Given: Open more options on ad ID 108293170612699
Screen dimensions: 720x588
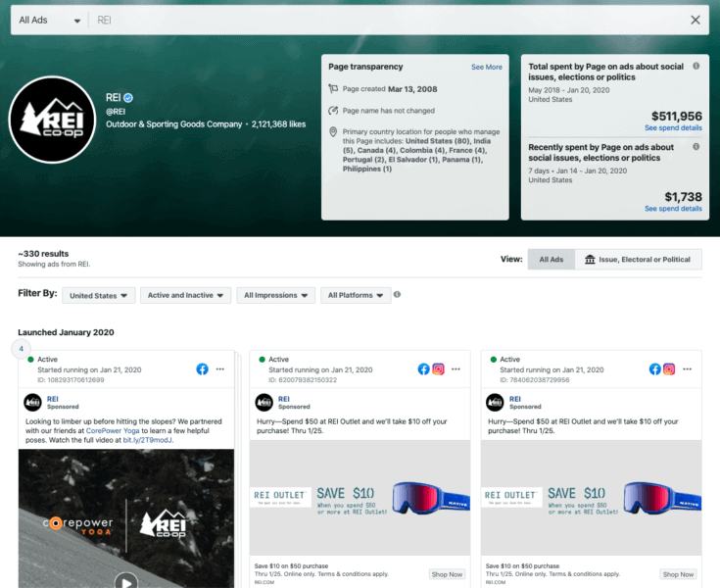Looking at the screenshot, I should pos(220,368).
